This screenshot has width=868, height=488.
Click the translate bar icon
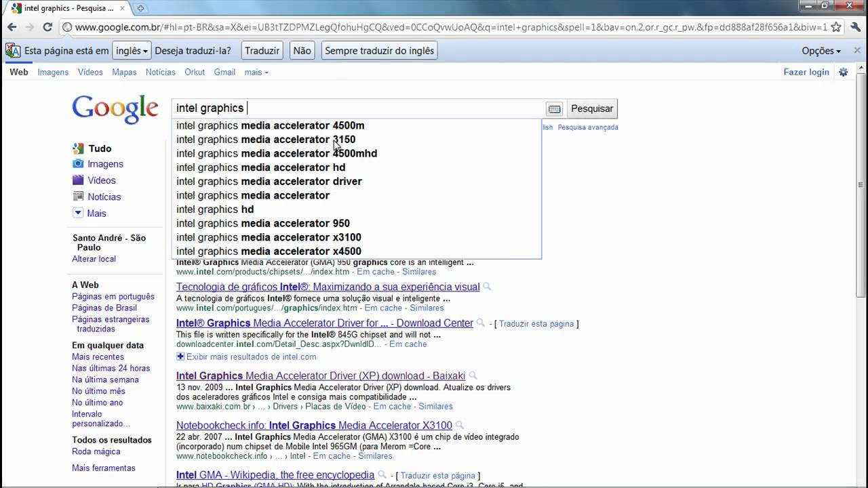coord(13,51)
